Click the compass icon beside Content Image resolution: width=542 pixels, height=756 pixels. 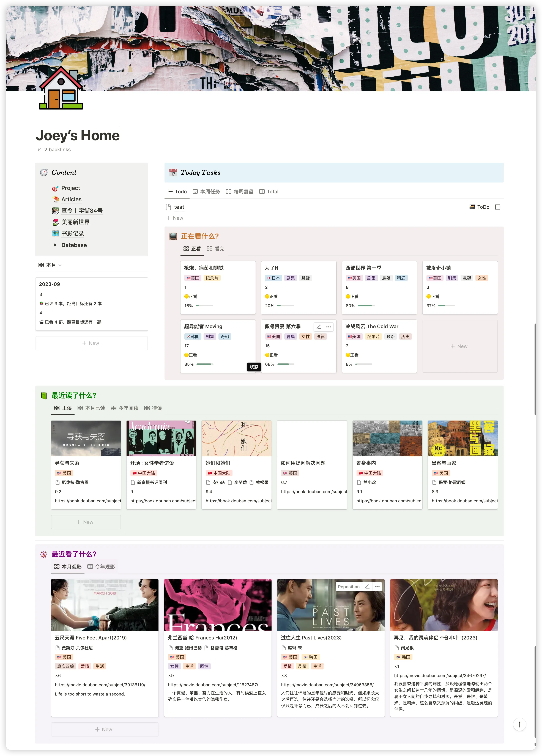pyautogui.click(x=44, y=172)
